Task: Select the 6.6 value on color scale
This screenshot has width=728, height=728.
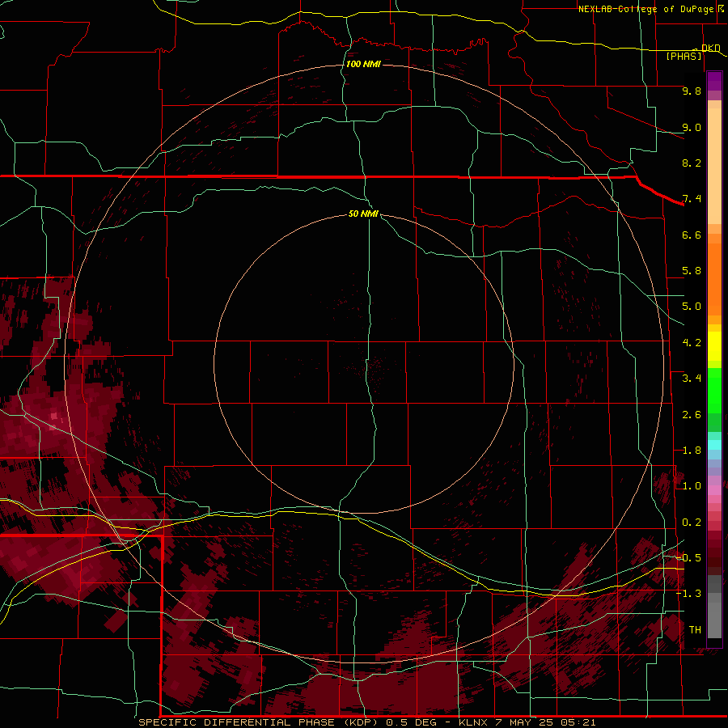Action: pyautogui.click(x=692, y=235)
